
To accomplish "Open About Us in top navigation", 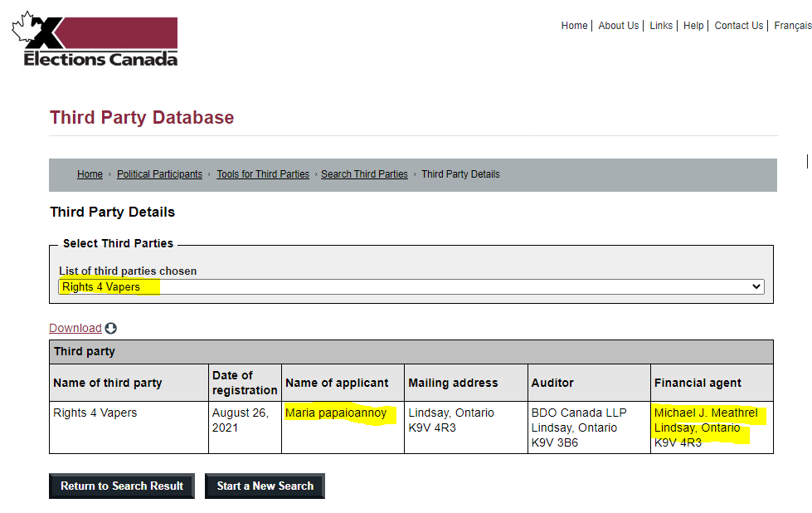I will [618, 26].
